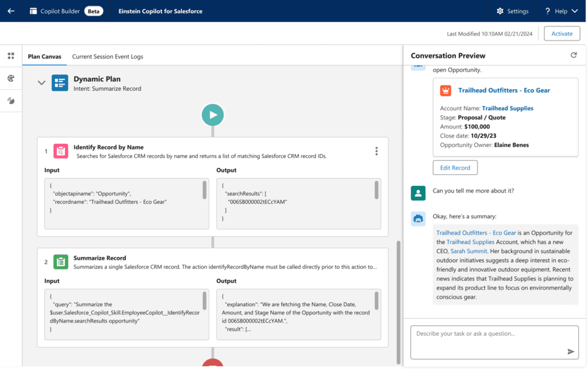Click the Summarize Record title
Image resolution: width=588 pixels, height=369 pixels.
[x=100, y=258]
